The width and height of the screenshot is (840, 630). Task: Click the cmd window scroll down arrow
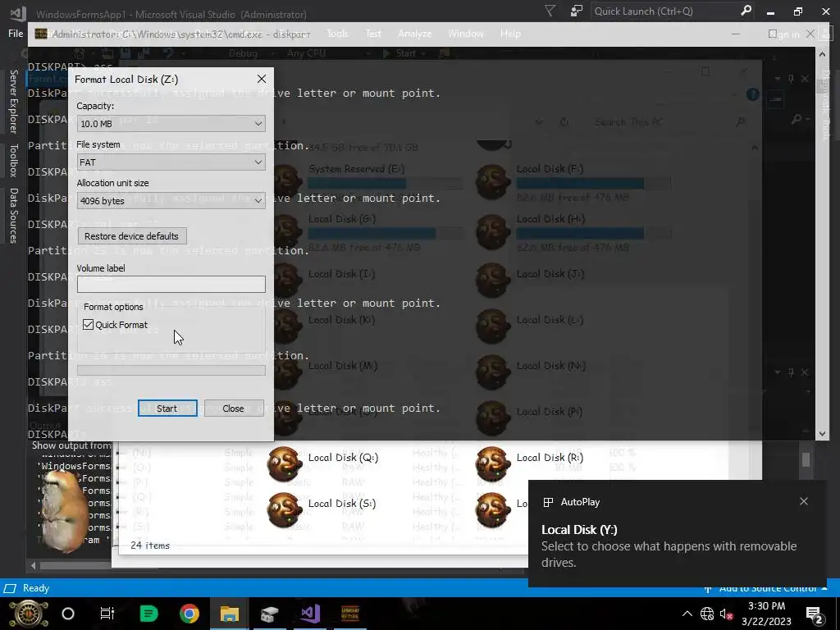coord(822,434)
